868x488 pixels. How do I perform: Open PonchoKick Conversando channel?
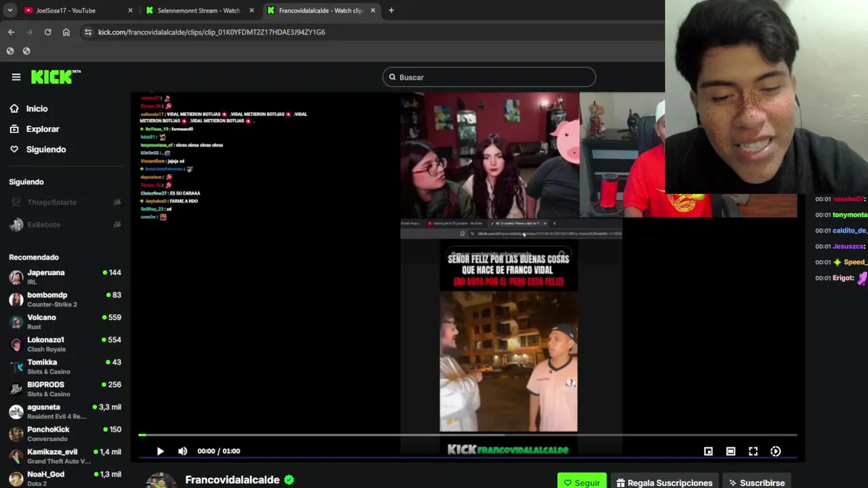[x=65, y=433]
